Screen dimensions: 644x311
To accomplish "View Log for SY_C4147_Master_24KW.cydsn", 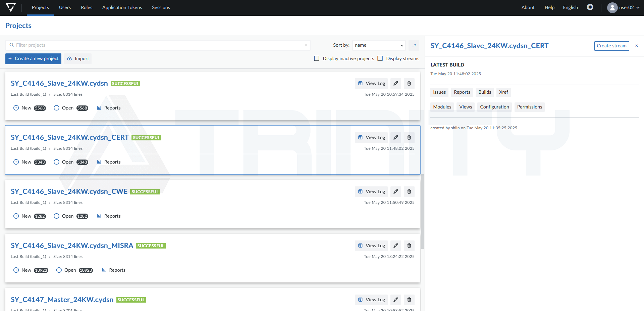I will [371, 300].
